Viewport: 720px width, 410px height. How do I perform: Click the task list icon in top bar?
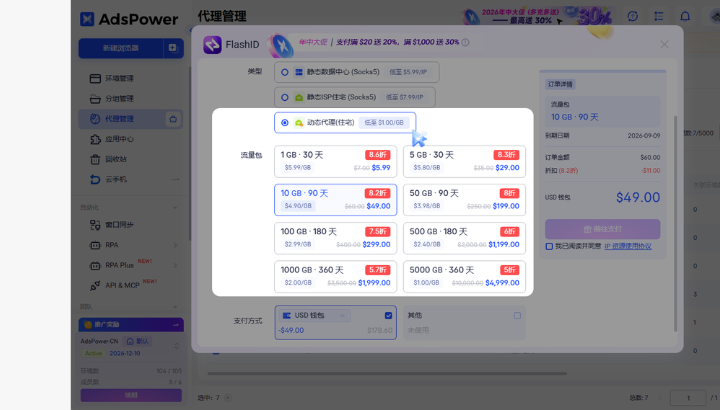(x=659, y=17)
